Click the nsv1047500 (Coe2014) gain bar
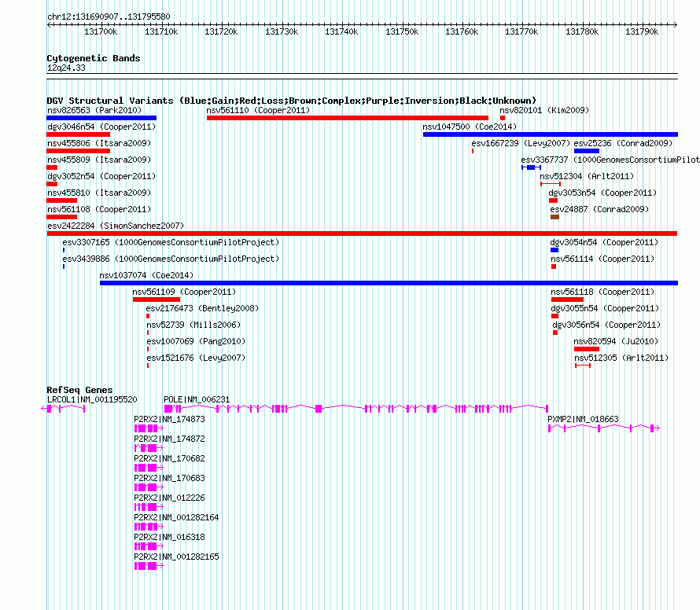The width and height of the screenshot is (700, 610). (x=551, y=134)
